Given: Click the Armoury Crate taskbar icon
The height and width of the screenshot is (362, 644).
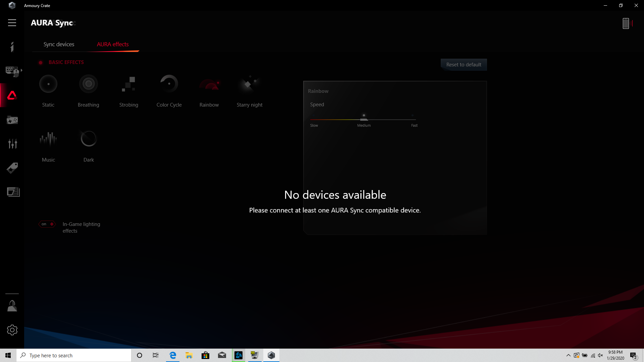Looking at the screenshot, I should (x=271, y=355).
